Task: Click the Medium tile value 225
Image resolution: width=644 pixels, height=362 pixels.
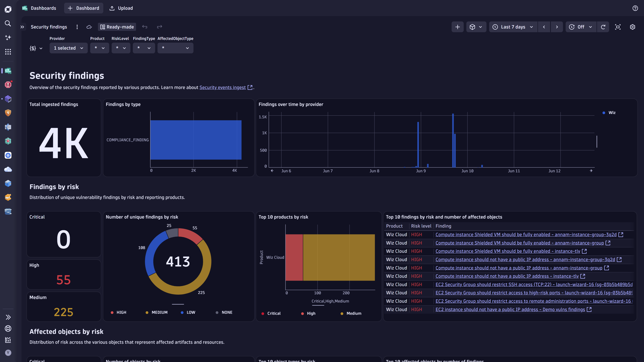Action: click(64, 312)
